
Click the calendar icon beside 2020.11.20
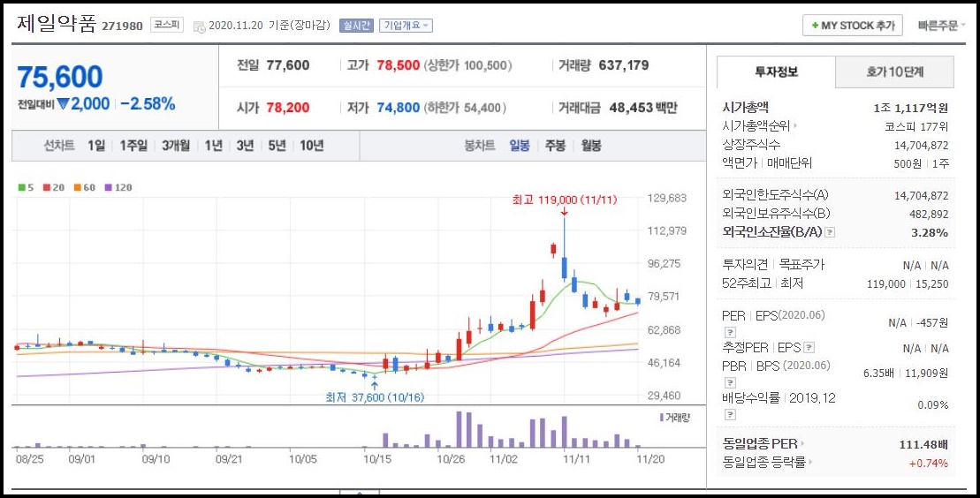click(199, 26)
